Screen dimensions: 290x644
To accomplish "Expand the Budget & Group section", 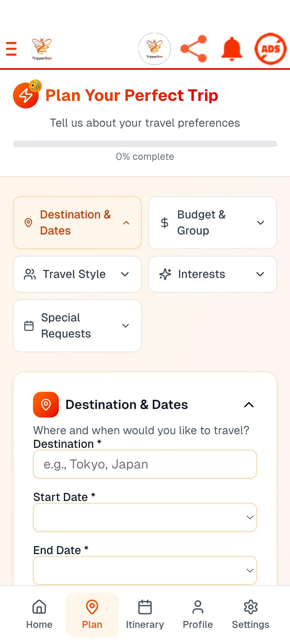I will 212,223.
